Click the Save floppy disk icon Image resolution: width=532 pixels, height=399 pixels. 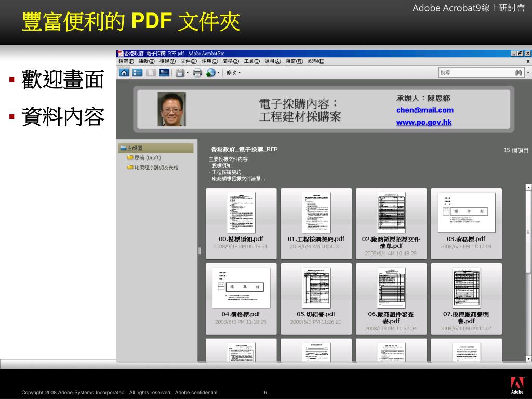coord(180,73)
